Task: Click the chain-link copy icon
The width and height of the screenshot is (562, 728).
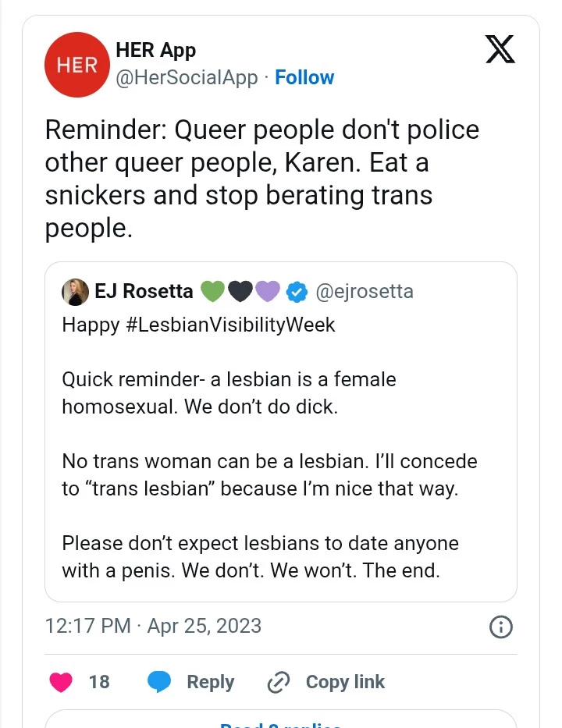Action: pos(279,683)
